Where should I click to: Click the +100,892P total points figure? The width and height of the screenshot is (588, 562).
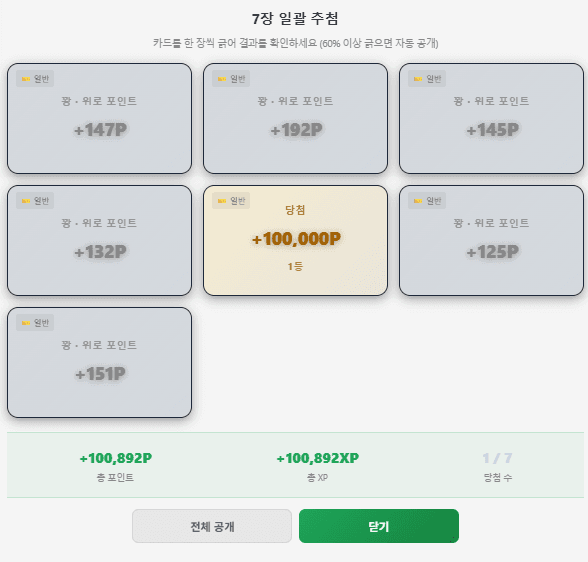pyautogui.click(x=116, y=458)
